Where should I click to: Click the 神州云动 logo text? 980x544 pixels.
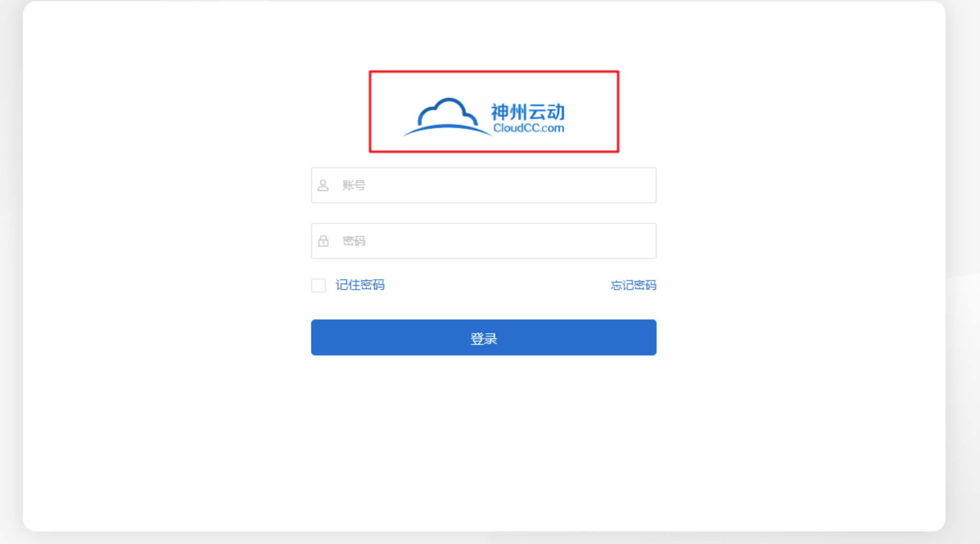coord(528,112)
